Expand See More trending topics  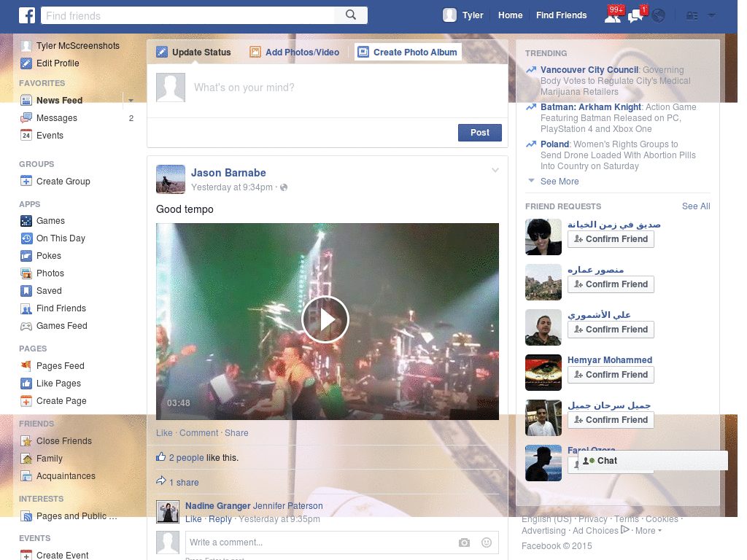560,182
